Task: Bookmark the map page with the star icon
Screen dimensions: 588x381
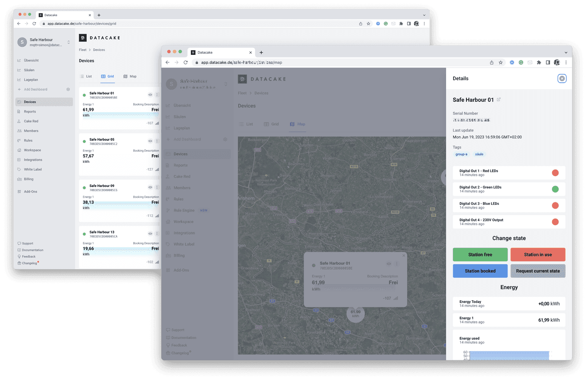Action: pyautogui.click(x=501, y=63)
